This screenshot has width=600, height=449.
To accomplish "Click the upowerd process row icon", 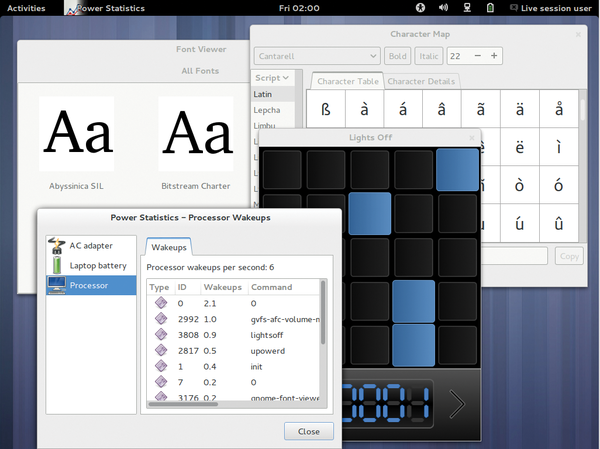I will click(159, 350).
